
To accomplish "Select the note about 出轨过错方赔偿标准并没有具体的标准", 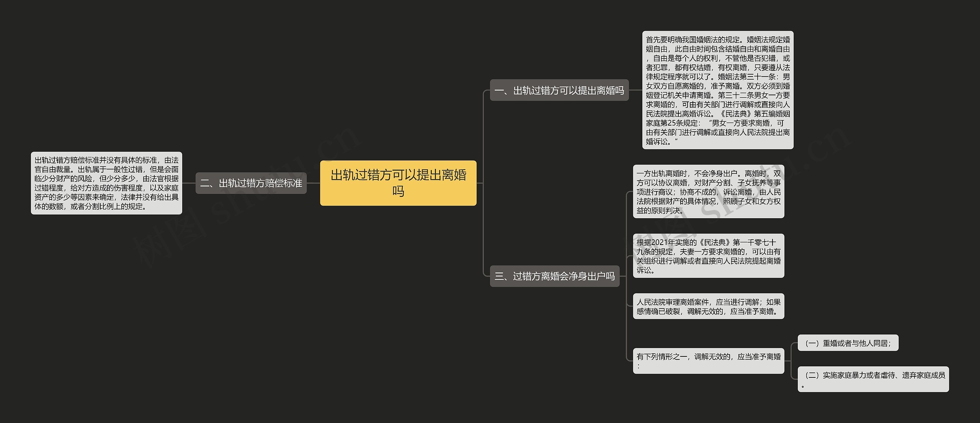I will [106, 183].
